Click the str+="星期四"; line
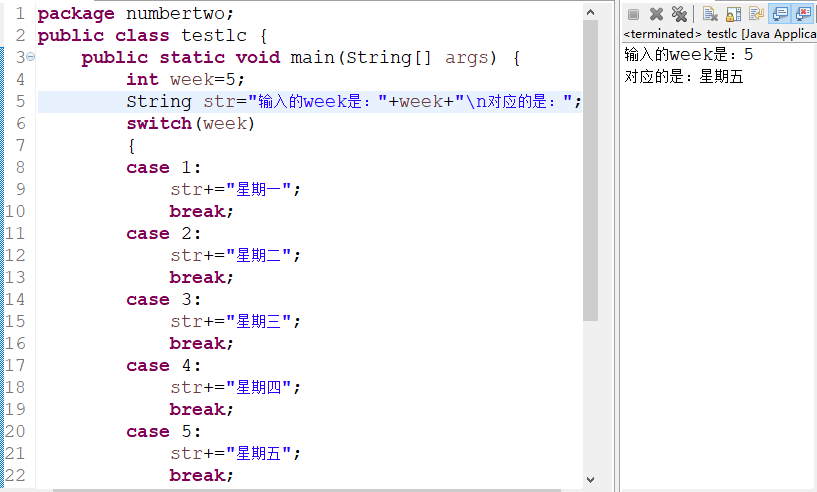Viewport: 817px width, 492px height. (236, 387)
